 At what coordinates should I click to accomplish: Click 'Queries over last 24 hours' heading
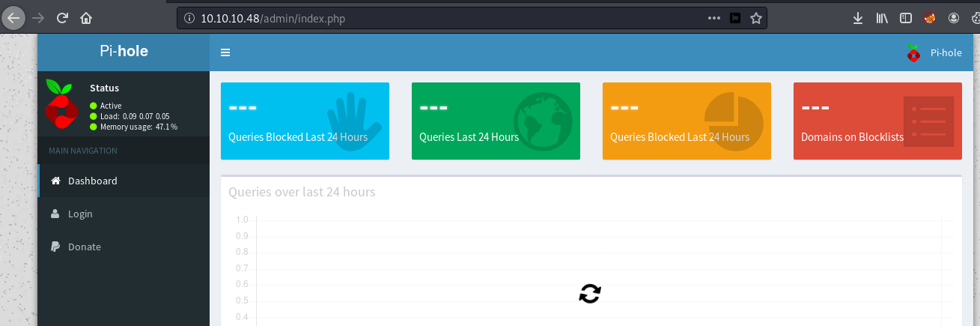tap(302, 192)
